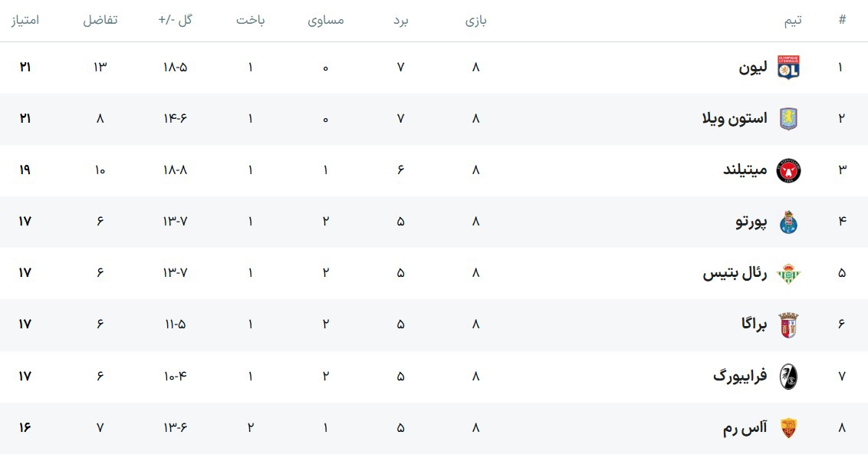Click the Real Betis club crest
This screenshot has width=868, height=458.
click(788, 273)
